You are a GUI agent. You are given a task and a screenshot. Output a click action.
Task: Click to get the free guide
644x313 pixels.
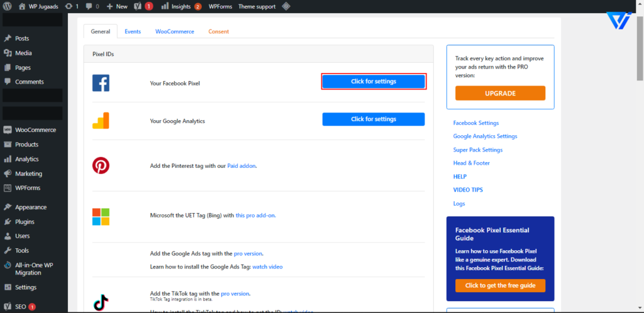[x=500, y=285]
